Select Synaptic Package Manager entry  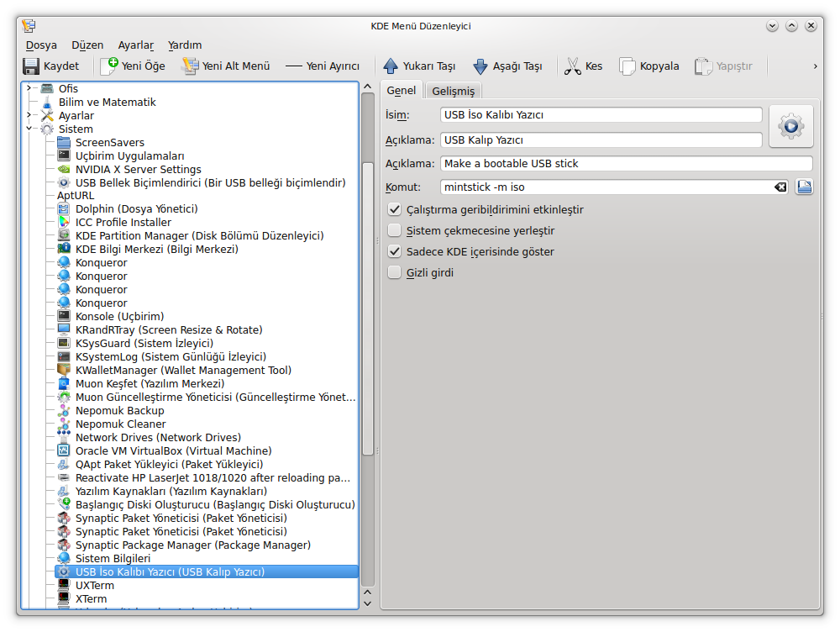pos(193,545)
